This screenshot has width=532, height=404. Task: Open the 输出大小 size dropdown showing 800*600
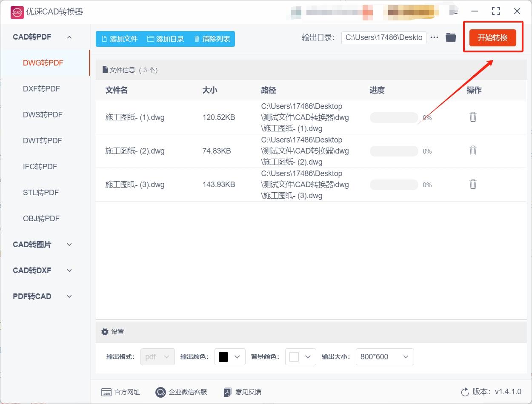tap(384, 357)
